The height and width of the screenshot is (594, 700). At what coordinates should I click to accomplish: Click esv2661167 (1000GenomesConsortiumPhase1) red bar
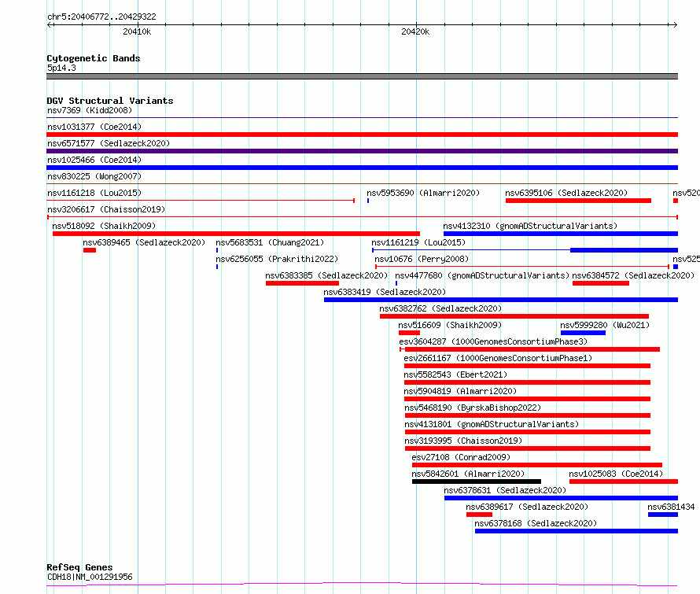(527, 366)
